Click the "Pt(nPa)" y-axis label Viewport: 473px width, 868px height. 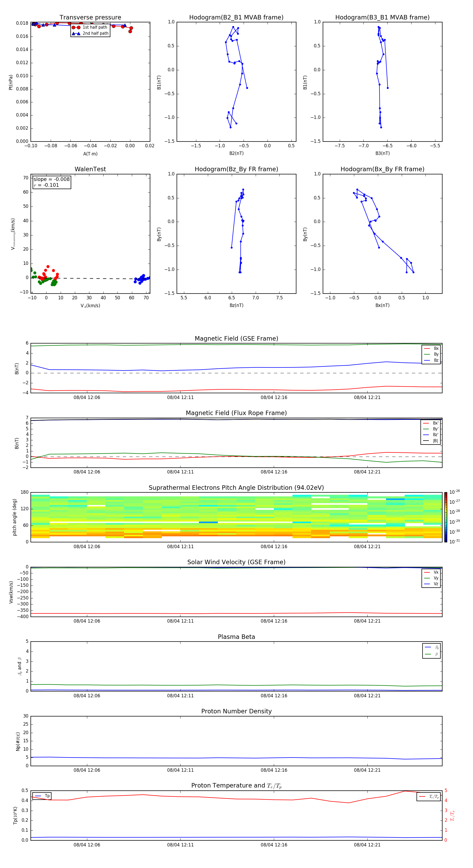point(11,82)
